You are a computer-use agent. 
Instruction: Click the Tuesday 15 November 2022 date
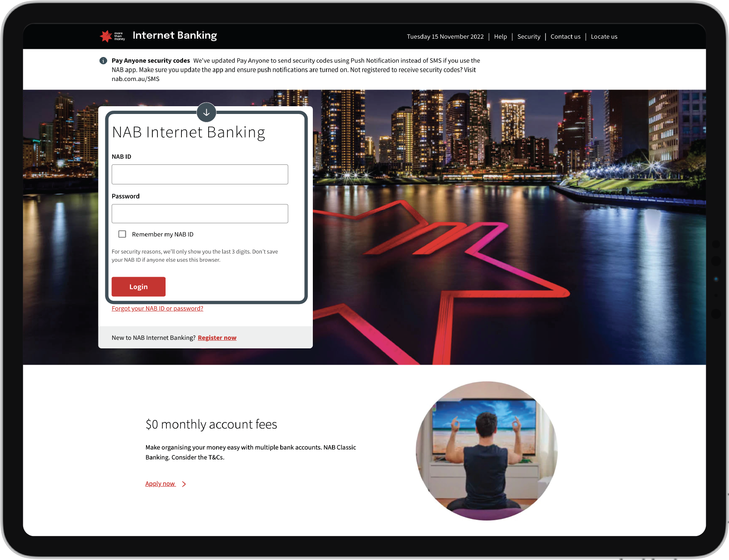click(x=445, y=37)
